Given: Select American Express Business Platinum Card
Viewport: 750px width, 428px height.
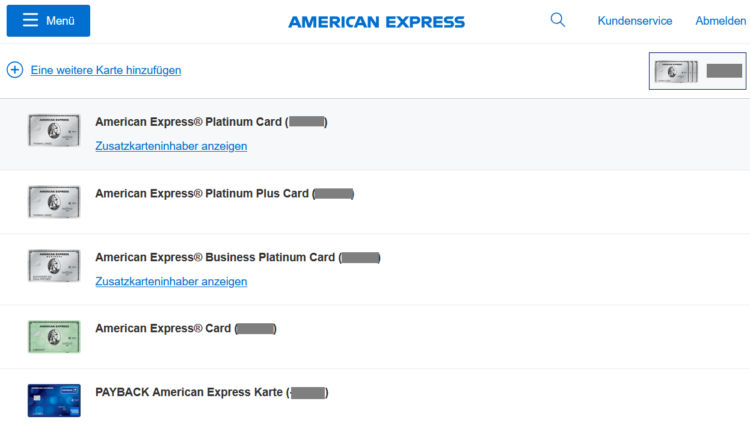Looking at the screenshot, I should pos(214,257).
